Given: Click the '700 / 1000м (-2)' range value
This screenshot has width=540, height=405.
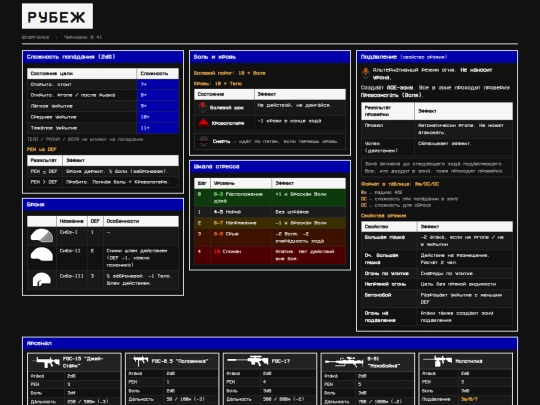Looking at the screenshot, I should point(382,402).
